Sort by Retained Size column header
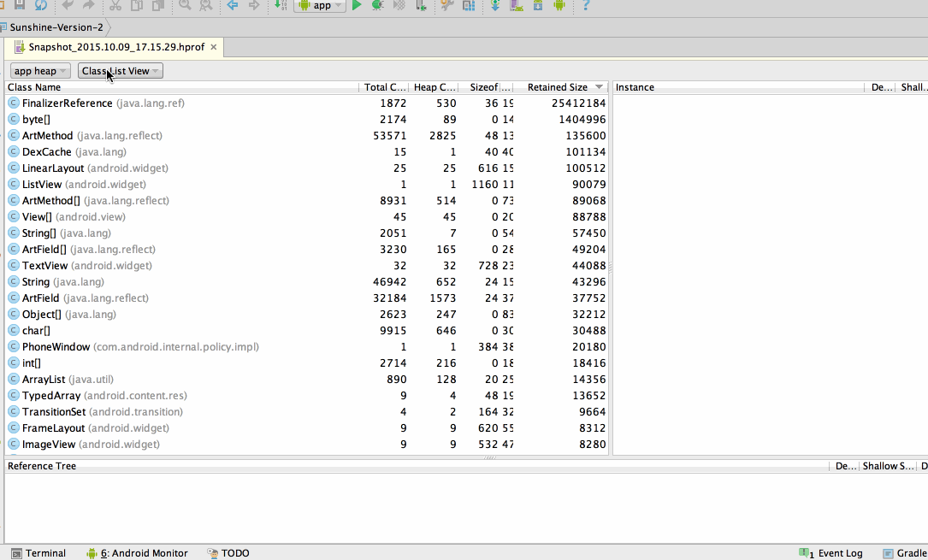 point(558,87)
